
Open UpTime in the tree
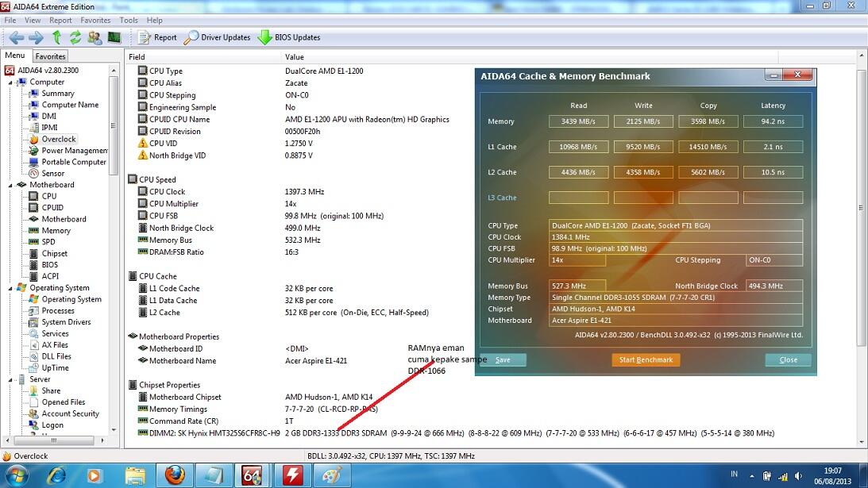pos(55,368)
